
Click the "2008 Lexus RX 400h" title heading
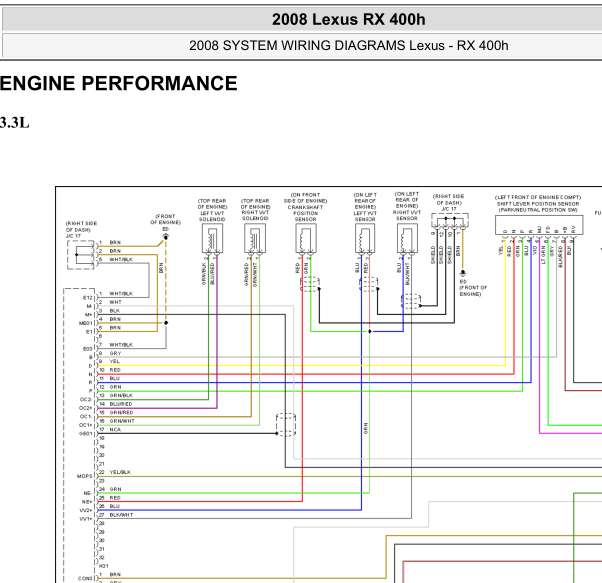(x=348, y=20)
